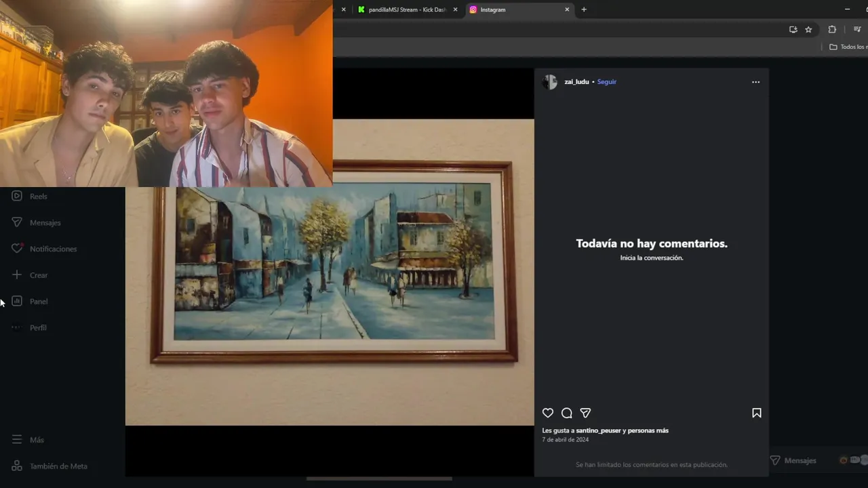Open Notificaciones label in the sidebar
868x488 pixels.
[54, 249]
